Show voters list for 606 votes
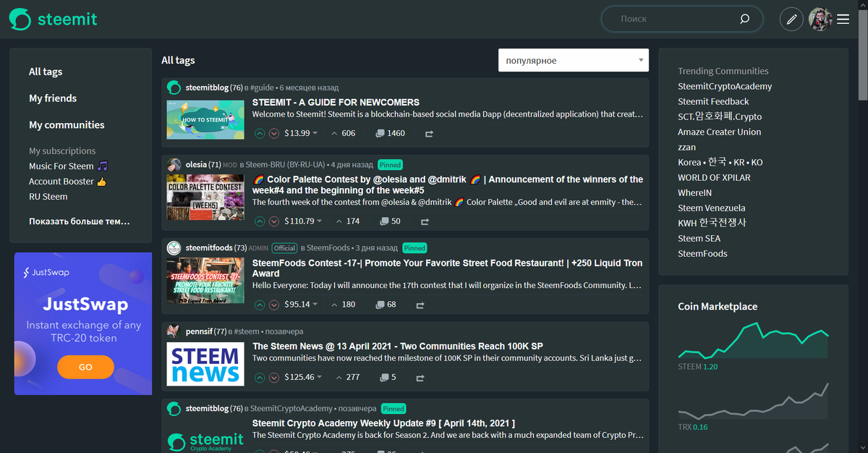Screen dimensions: 868x453 pos(344,133)
